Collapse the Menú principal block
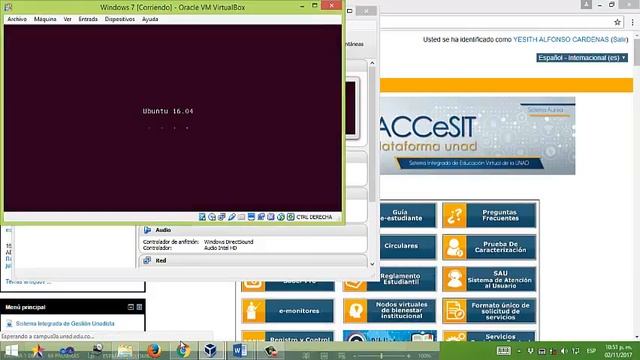The width and height of the screenshot is (640, 360). point(131,307)
